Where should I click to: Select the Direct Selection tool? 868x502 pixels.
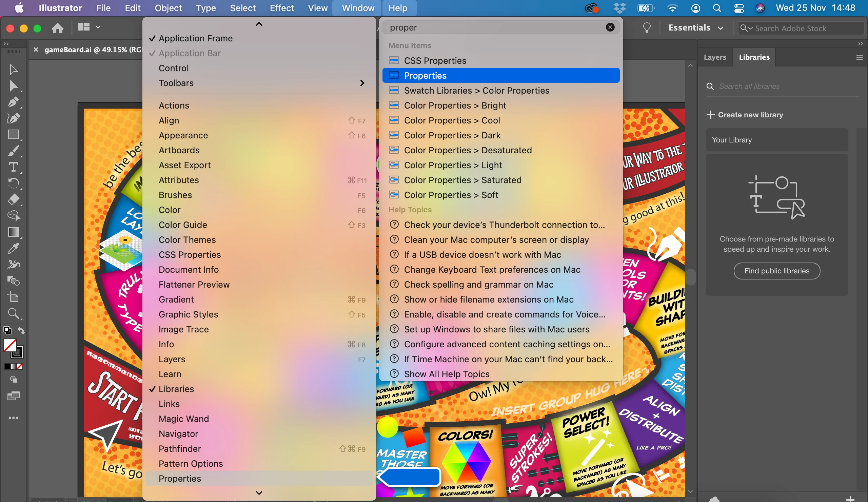pos(13,86)
